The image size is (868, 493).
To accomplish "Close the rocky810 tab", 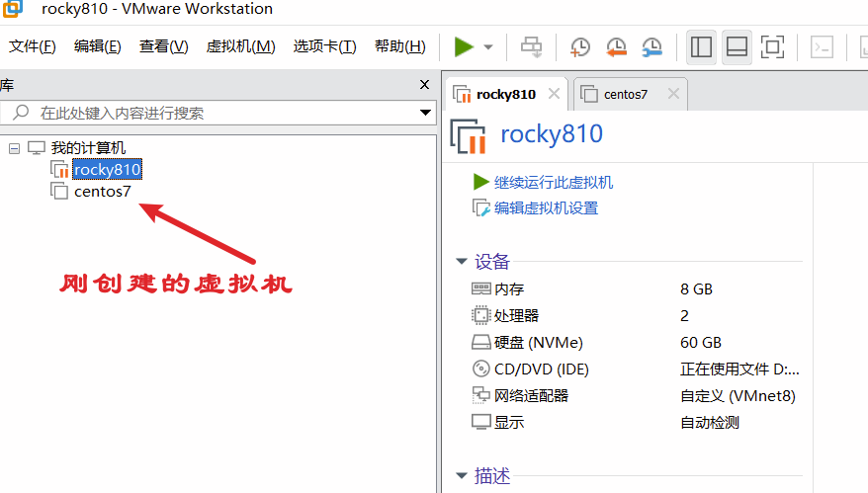I will [x=555, y=94].
